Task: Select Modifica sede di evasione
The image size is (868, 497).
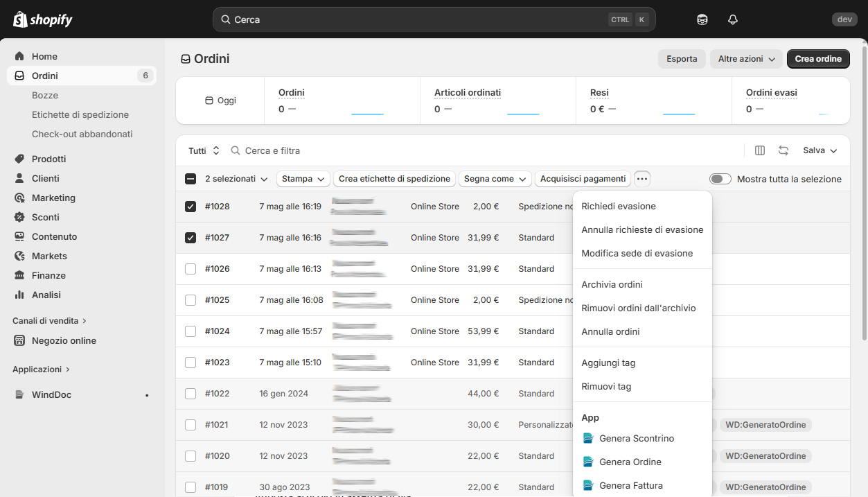Action: pyautogui.click(x=642, y=253)
